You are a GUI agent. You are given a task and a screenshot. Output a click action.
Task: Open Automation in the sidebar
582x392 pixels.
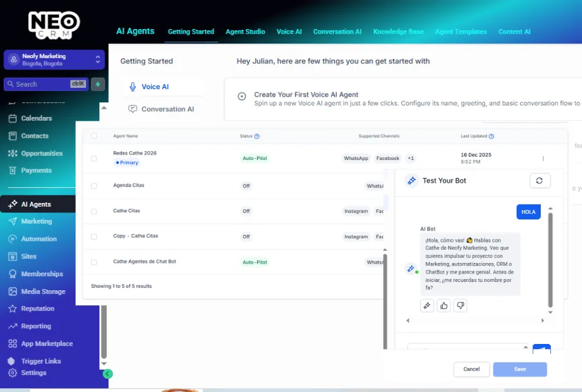pos(39,239)
